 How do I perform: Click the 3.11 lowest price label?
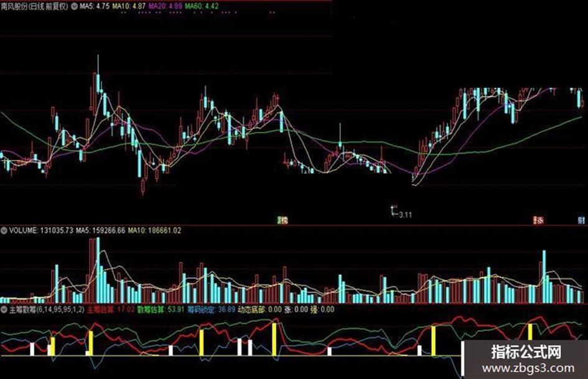pos(405,215)
